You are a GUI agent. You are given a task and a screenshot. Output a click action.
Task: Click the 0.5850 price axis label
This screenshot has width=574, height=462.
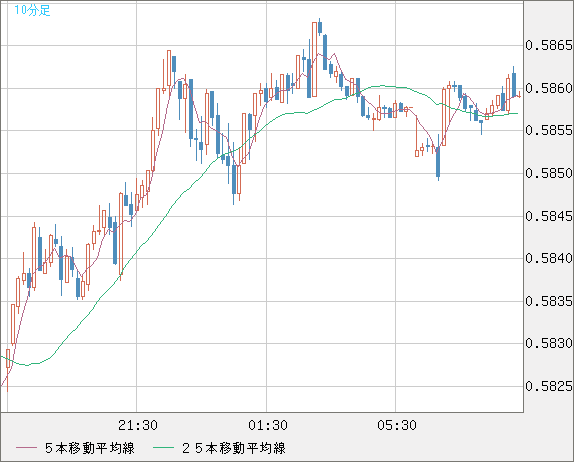pyautogui.click(x=549, y=173)
